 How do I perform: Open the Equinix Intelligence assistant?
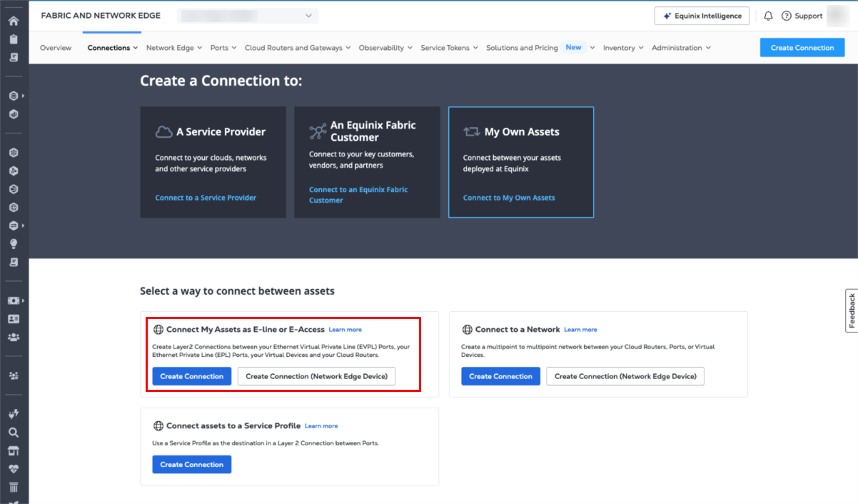[702, 16]
